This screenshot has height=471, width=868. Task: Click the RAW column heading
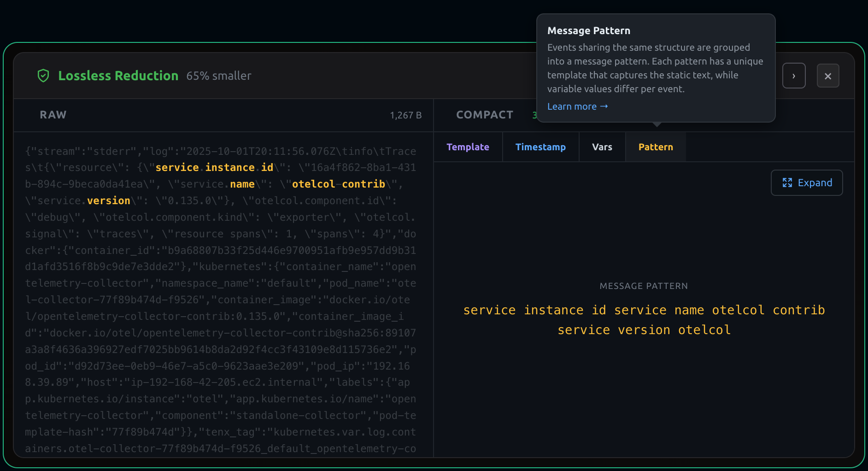pyautogui.click(x=53, y=115)
